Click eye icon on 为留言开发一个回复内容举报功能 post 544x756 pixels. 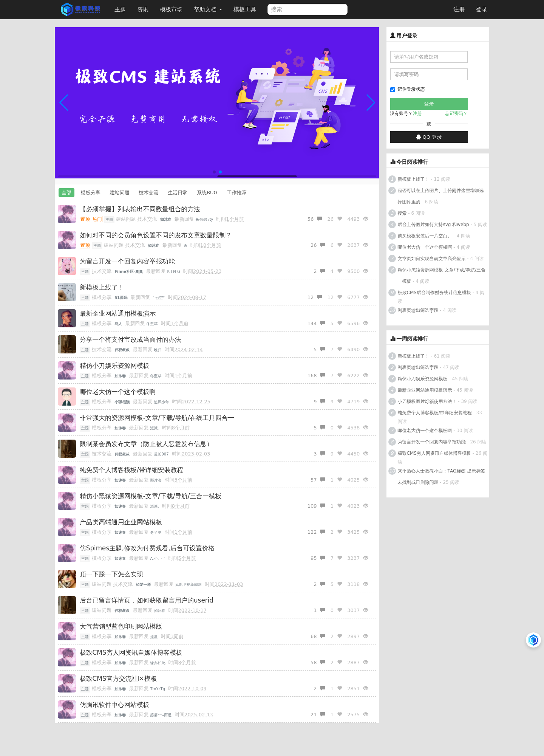[x=366, y=271]
